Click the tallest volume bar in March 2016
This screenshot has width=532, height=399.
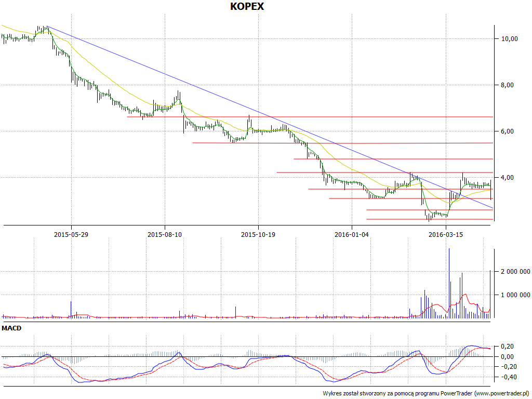pos(449,283)
